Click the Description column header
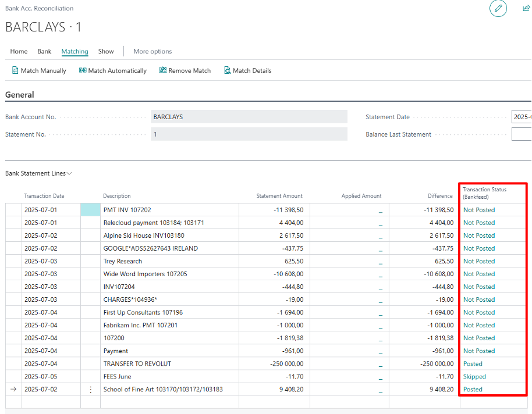 (117, 196)
